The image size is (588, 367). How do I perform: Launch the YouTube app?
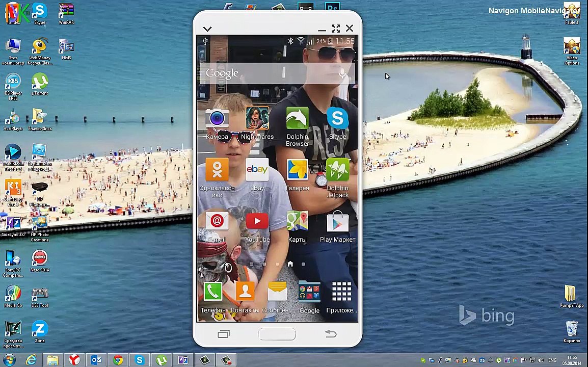coord(257,221)
